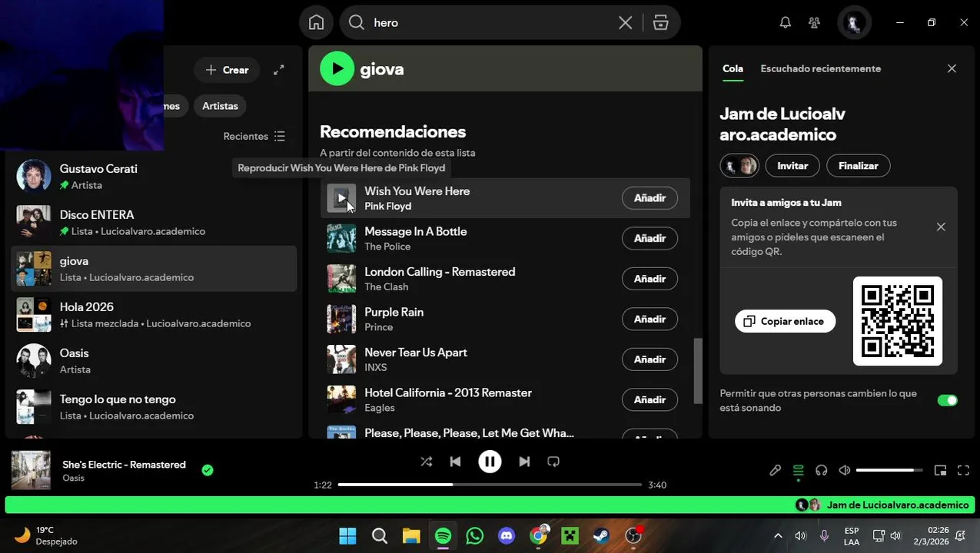This screenshot has width=980, height=553.
Task: Add Hotel California with Añadir
Action: [x=649, y=400]
